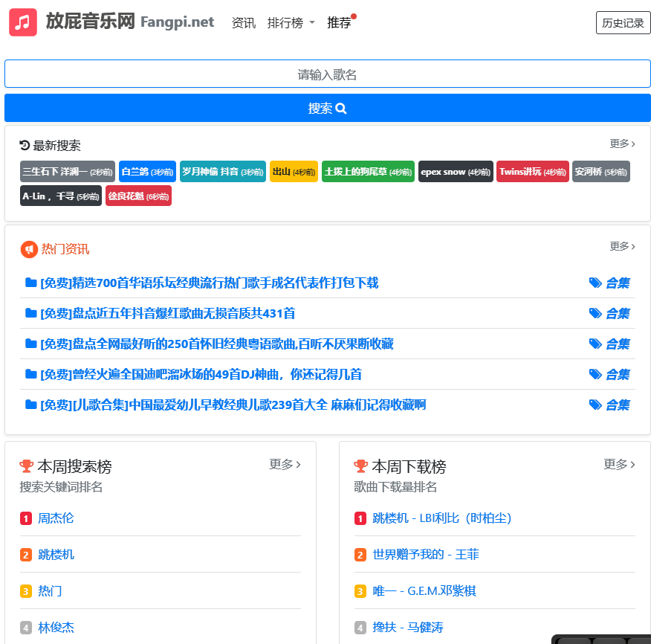Viewport: 651px width, 644px height.
Task: Click folder icon before 700首华语乐坛 article
Action: point(31,283)
